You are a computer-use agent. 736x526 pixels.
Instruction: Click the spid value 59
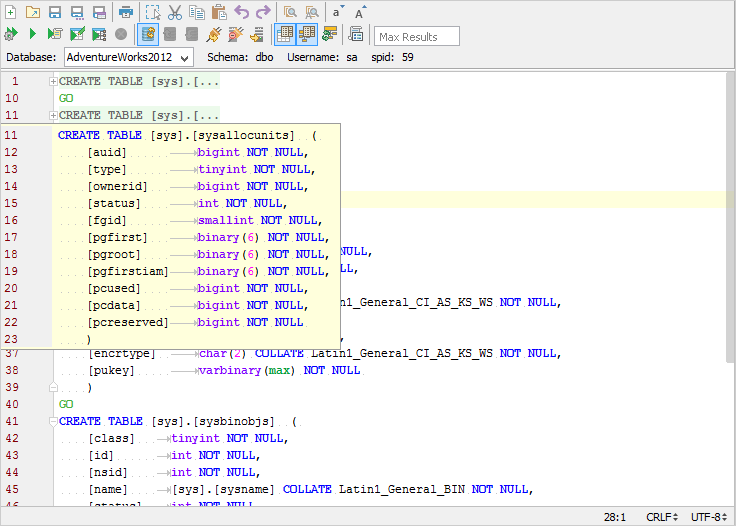coord(407,57)
